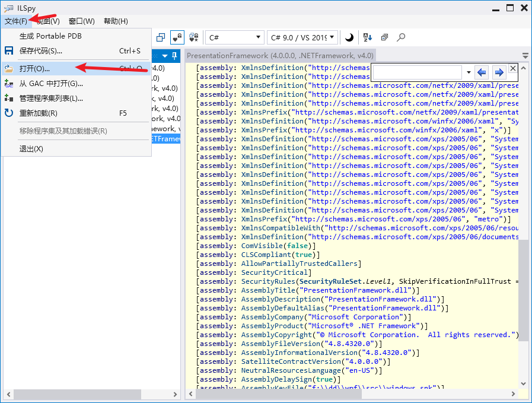Click the tree pane horizontal scrollbar thumb
Viewport: 532px width, 403px height.
pyautogui.click(x=77, y=394)
